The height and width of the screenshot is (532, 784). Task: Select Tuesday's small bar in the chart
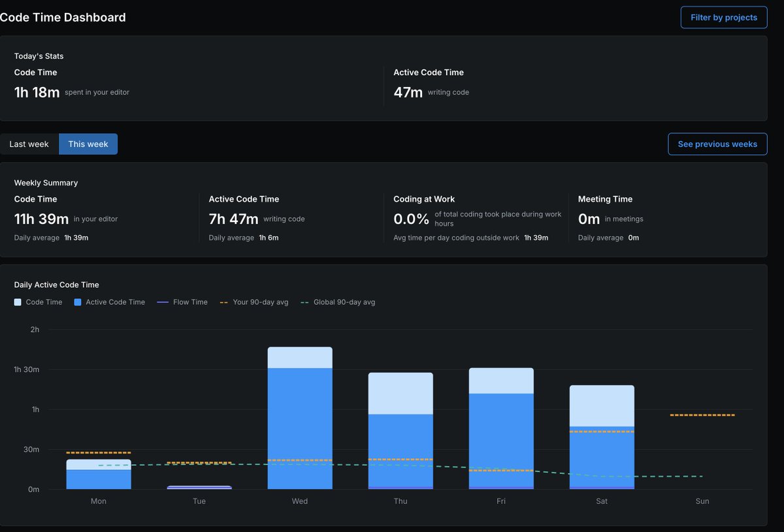pos(199,488)
